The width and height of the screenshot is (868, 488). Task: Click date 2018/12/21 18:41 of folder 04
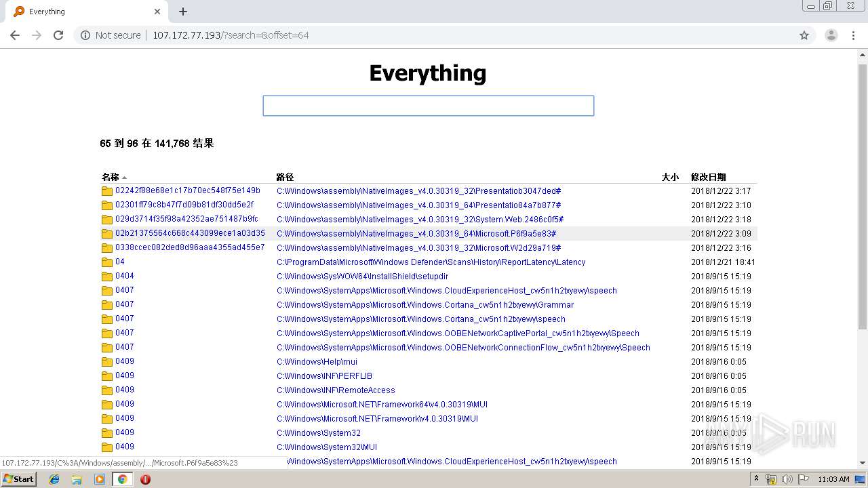[x=723, y=262]
